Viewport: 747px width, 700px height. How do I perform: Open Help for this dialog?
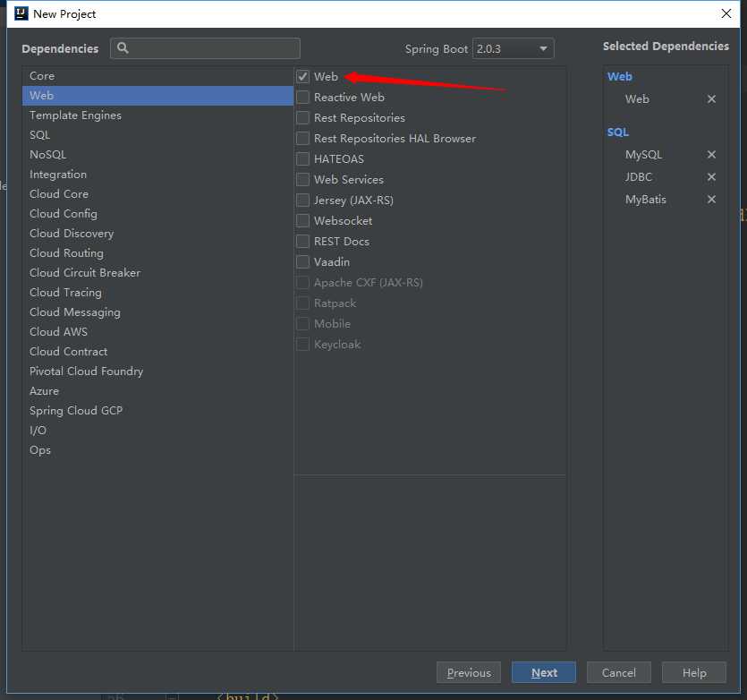tap(694, 673)
